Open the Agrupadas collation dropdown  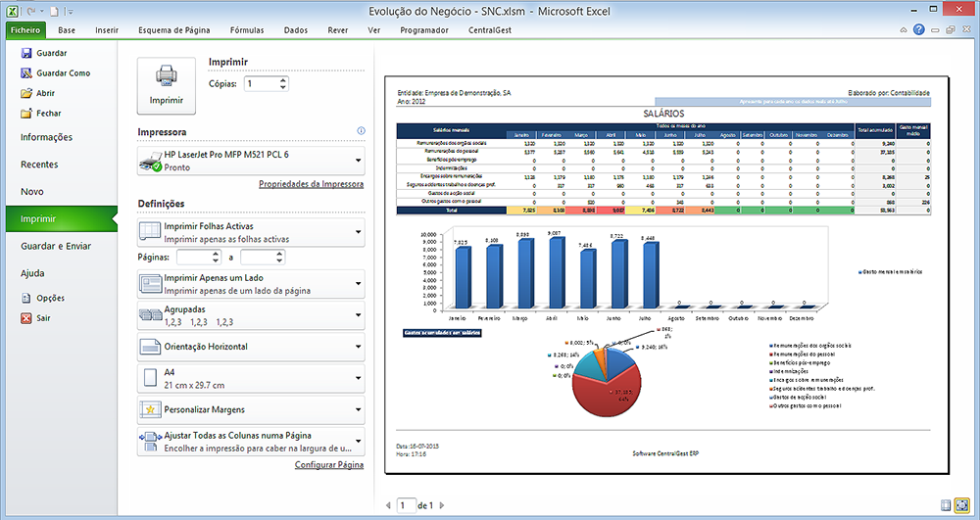(251, 315)
